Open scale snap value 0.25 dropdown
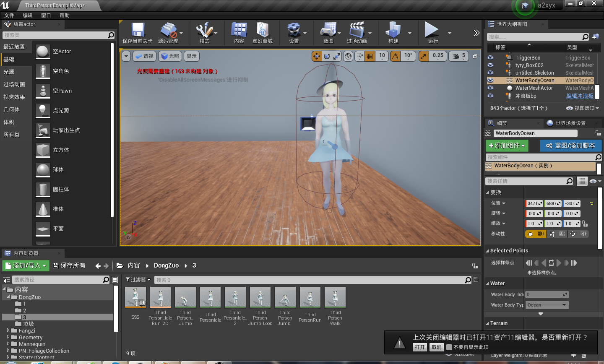 click(x=438, y=56)
